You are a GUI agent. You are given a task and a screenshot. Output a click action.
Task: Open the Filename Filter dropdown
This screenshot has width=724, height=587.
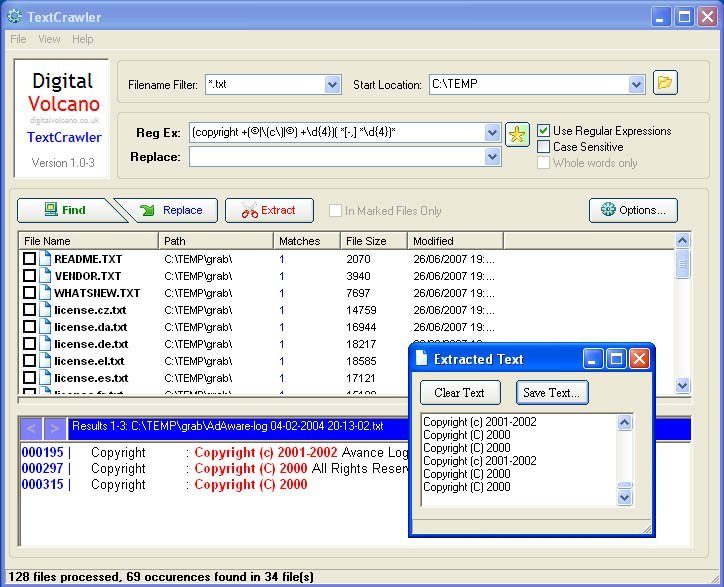click(x=332, y=85)
